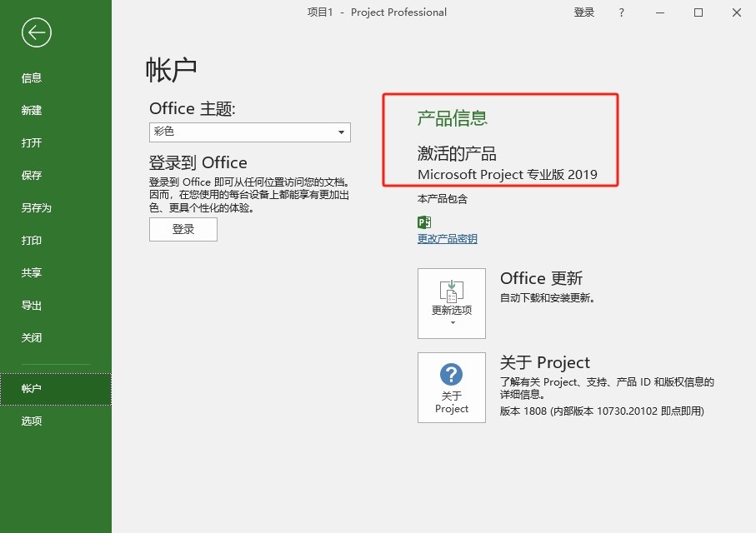The image size is (756, 533).
Task: Click the Microsoft Project 专业版 2019 text
Action: point(508,174)
